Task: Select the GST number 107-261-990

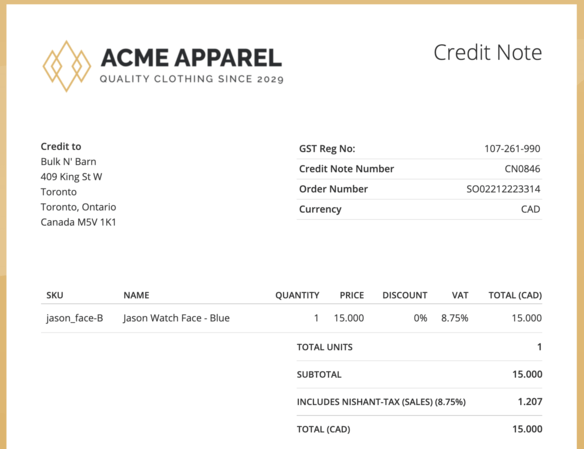Action: point(512,149)
